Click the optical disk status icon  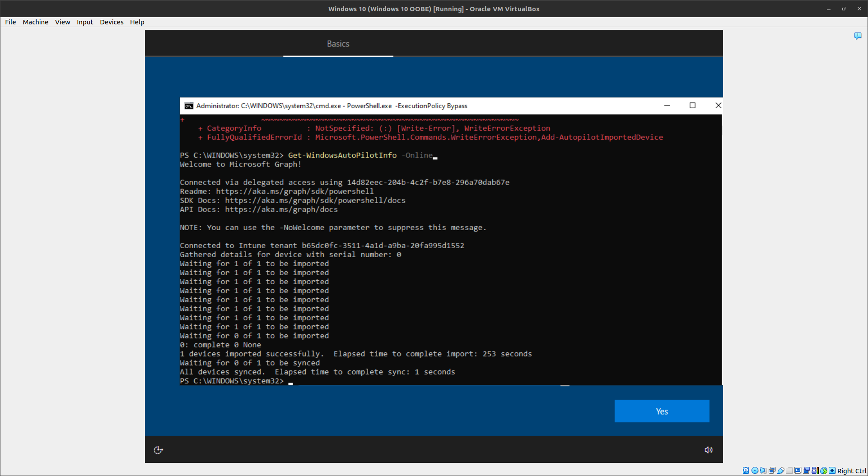click(x=755, y=471)
